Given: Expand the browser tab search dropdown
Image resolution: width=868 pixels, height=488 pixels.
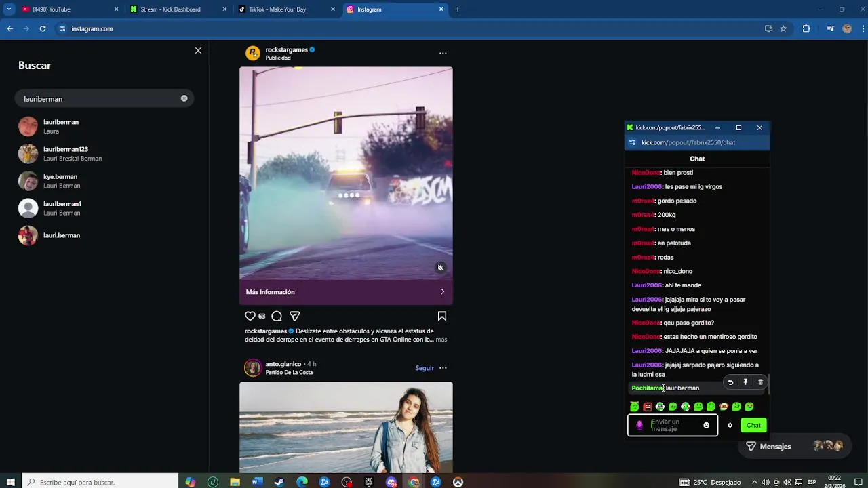Looking at the screenshot, I should coord(9,9).
